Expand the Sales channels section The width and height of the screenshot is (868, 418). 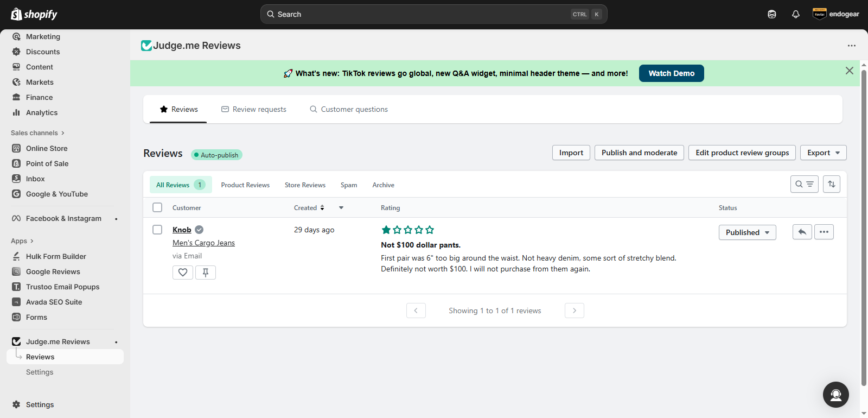pyautogui.click(x=37, y=133)
